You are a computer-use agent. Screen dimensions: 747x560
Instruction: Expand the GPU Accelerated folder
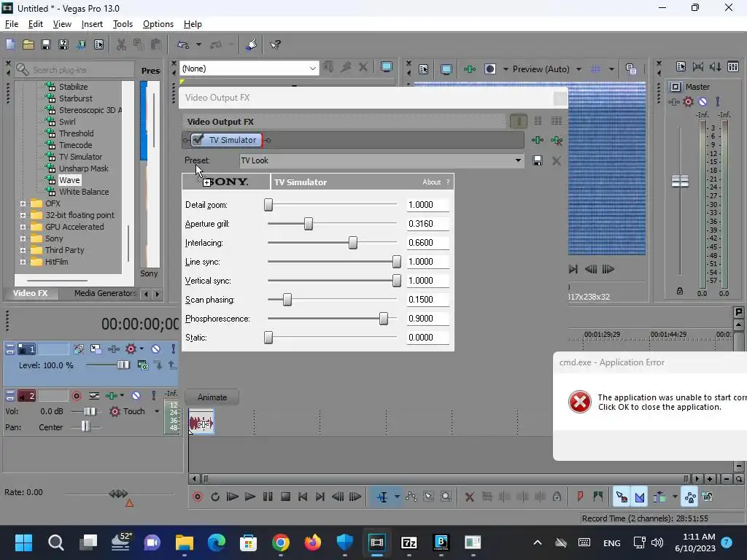(23, 227)
